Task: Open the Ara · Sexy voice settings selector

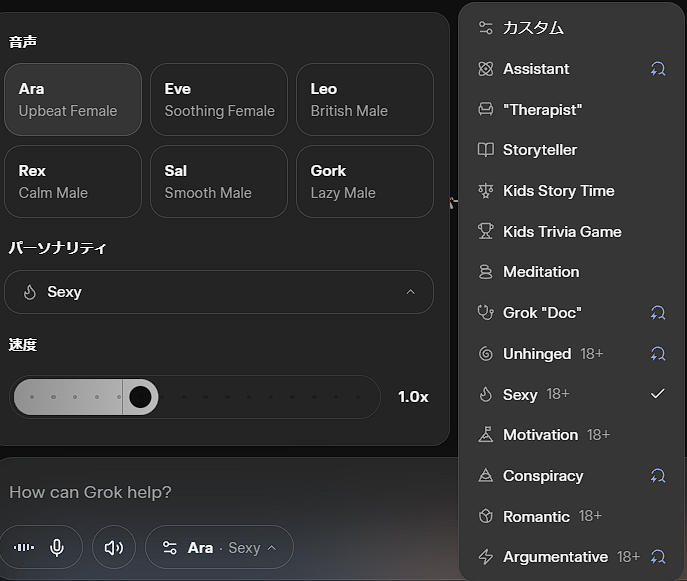Action: (219, 547)
